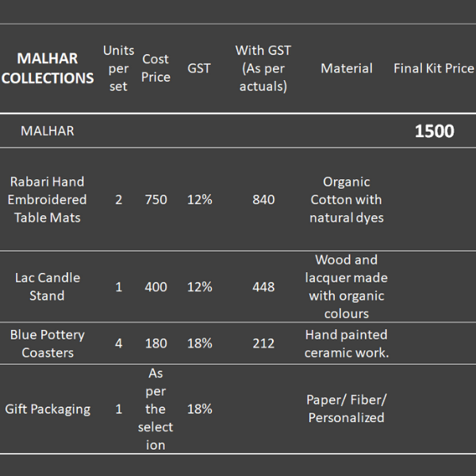Select the 840 with-GST value
This screenshot has width=476, height=476.
[263, 199]
